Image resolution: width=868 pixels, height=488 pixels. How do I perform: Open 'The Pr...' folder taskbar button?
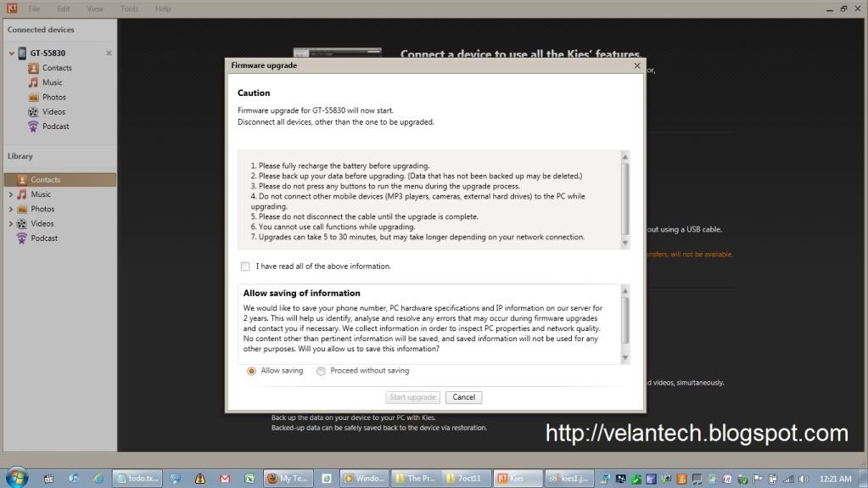pos(415,479)
